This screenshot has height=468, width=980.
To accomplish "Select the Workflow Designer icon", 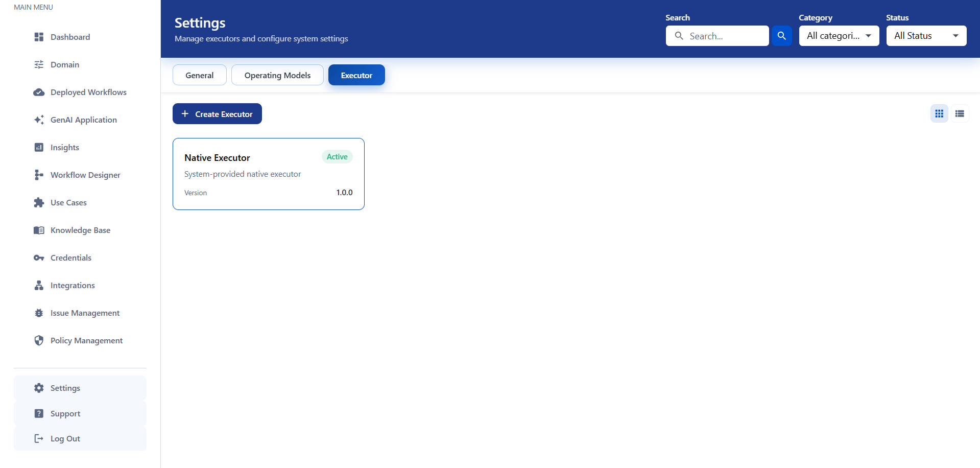I will (39, 175).
